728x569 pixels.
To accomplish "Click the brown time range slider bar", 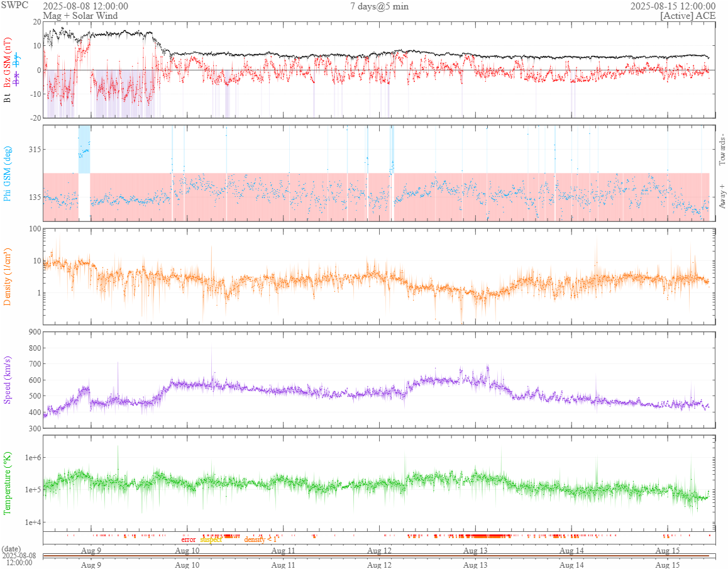I will click(376, 556).
